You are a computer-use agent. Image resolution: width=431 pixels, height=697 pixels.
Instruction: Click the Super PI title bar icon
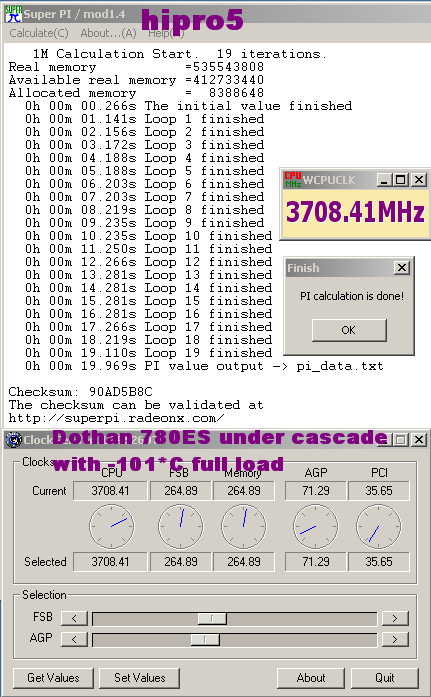click(x=13, y=14)
